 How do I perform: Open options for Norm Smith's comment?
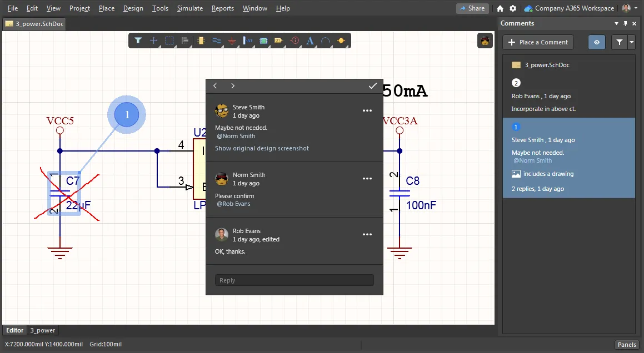point(367,179)
